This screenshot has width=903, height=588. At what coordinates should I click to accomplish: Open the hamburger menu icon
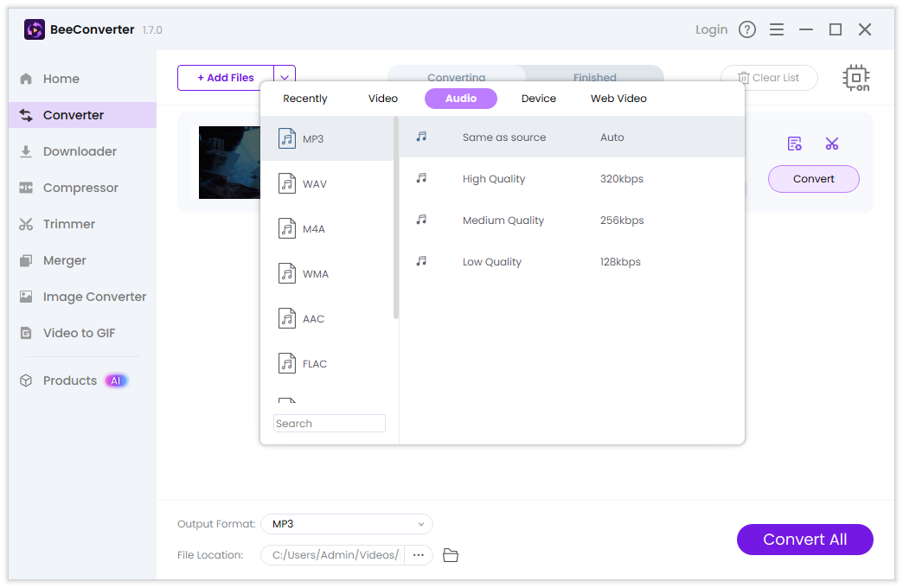[x=777, y=29]
